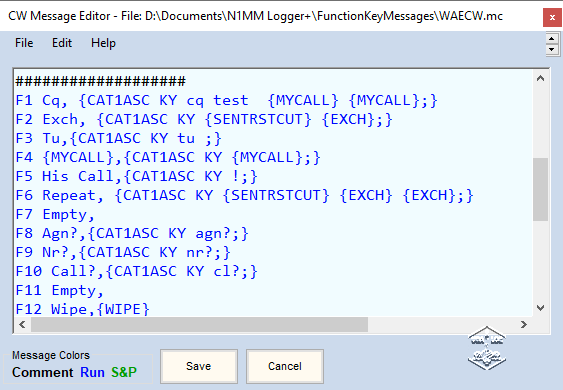The height and width of the screenshot is (390, 563).
Task: Click the vertical scrollbar thumb
Action: [540, 189]
